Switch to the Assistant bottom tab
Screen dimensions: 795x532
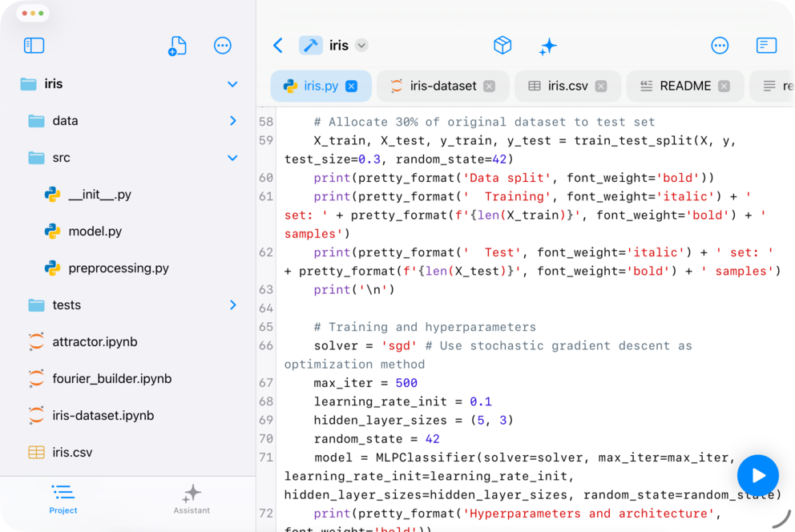coord(192,500)
